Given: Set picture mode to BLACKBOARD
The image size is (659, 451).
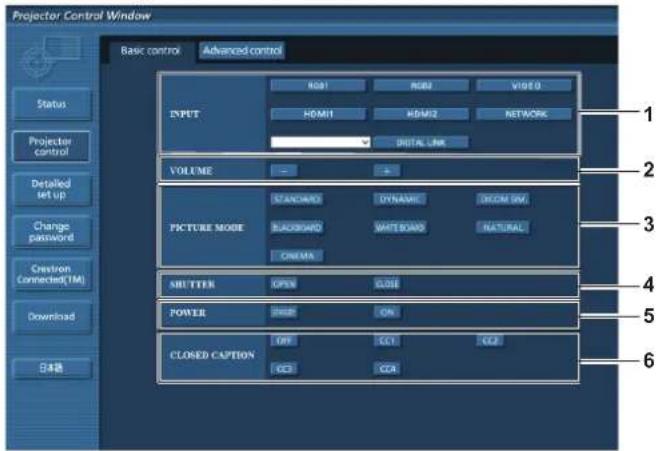Looking at the screenshot, I should pyautogui.click(x=297, y=227).
